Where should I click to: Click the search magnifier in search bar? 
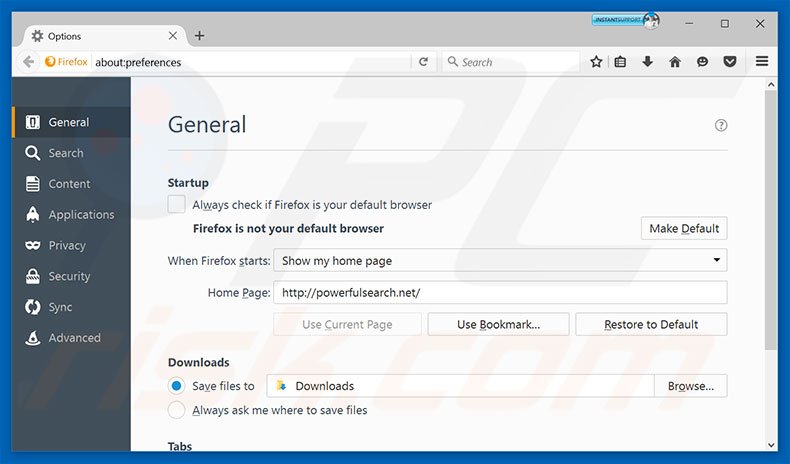pyautogui.click(x=452, y=61)
